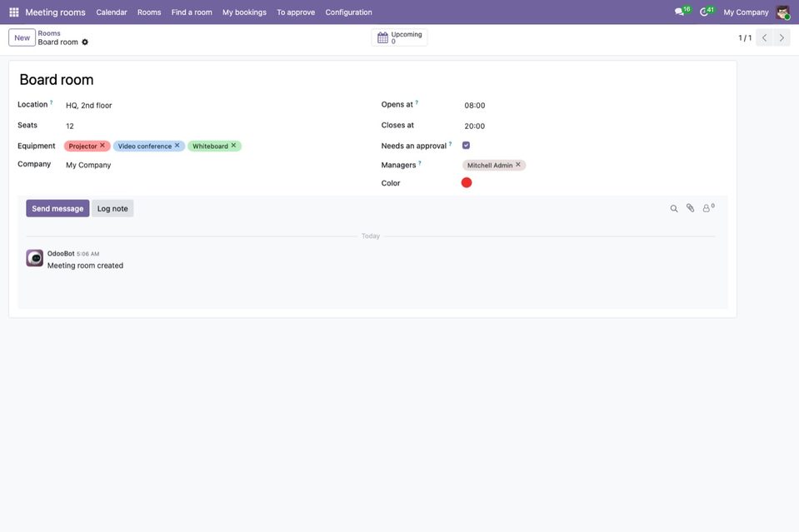Viewport: 799px width, 532px height.
Task: Open the apps grid menu icon
Action: coord(14,12)
